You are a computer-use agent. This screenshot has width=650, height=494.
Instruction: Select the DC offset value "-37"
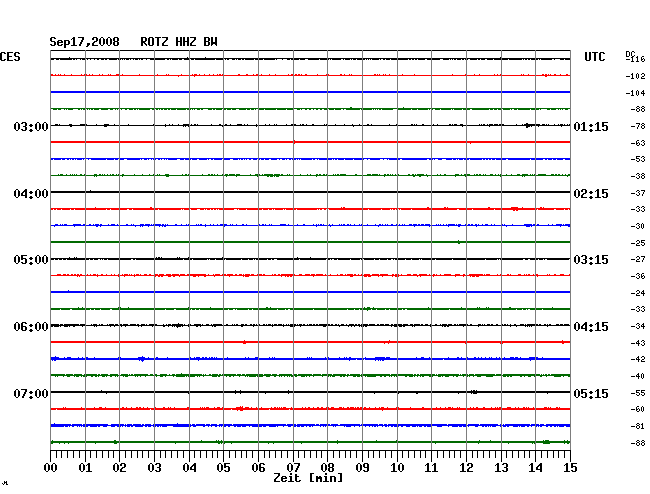point(638,193)
